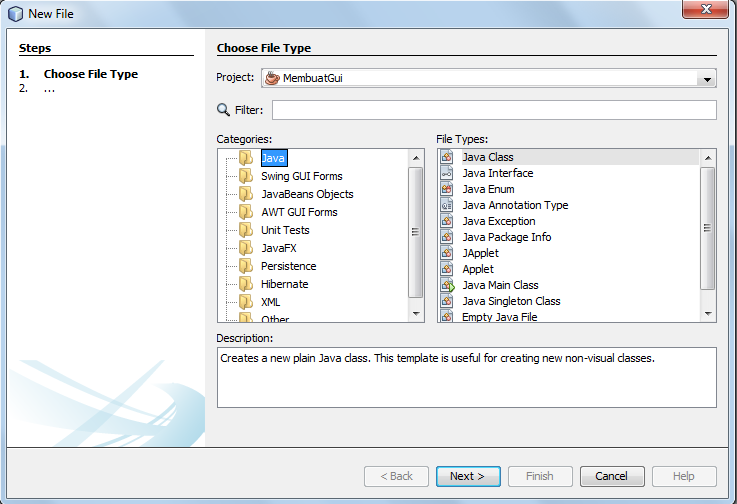The width and height of the screenshot is (737, 504).
Task: Select the Hibernate category folder icon
Action: coord(246,284)
